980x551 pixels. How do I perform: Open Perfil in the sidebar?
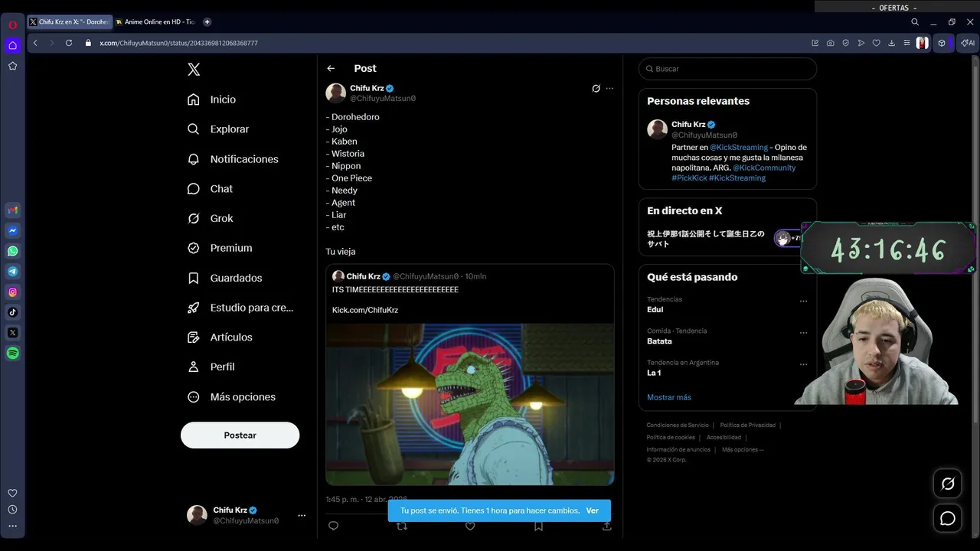point(211,367)
